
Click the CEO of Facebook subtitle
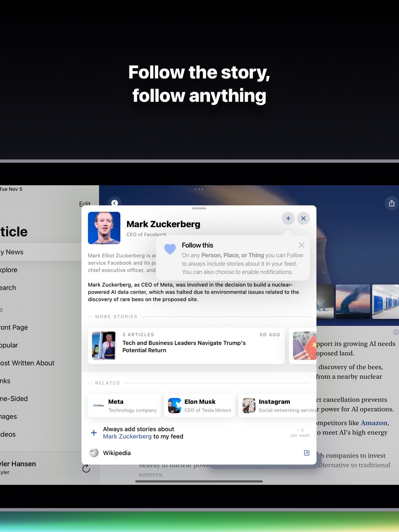pyautogui.click(x=147, y=234)
